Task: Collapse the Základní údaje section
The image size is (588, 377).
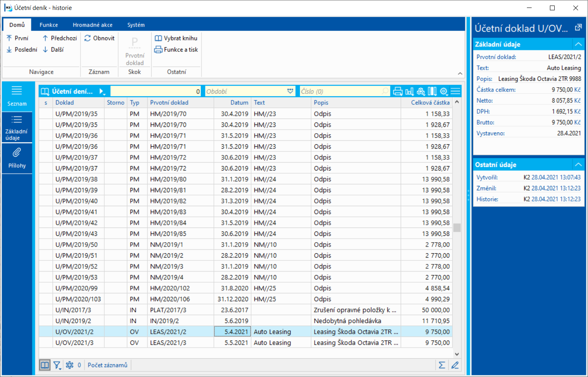Action: pyautogui.click(x=578, y=44)
